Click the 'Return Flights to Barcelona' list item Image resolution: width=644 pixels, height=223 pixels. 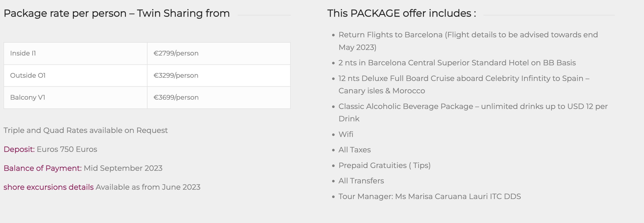(x=468, y=41)
